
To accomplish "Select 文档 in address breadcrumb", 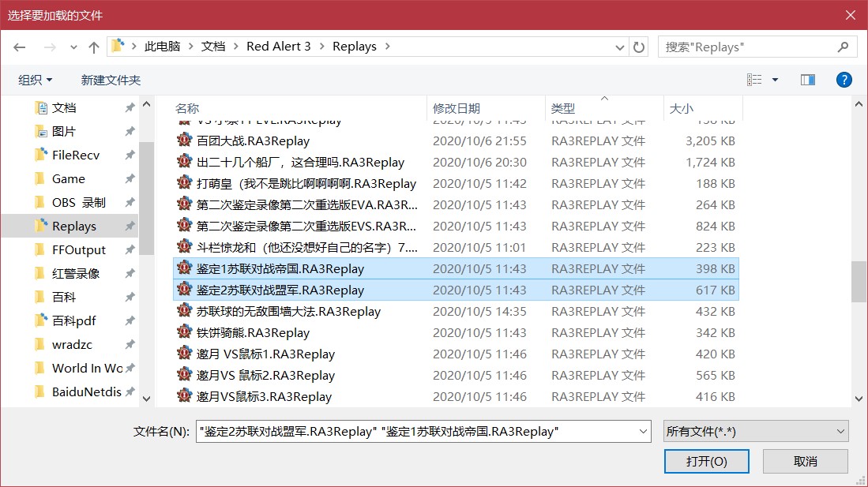I will pyautogui.click(x=213, y=47).
